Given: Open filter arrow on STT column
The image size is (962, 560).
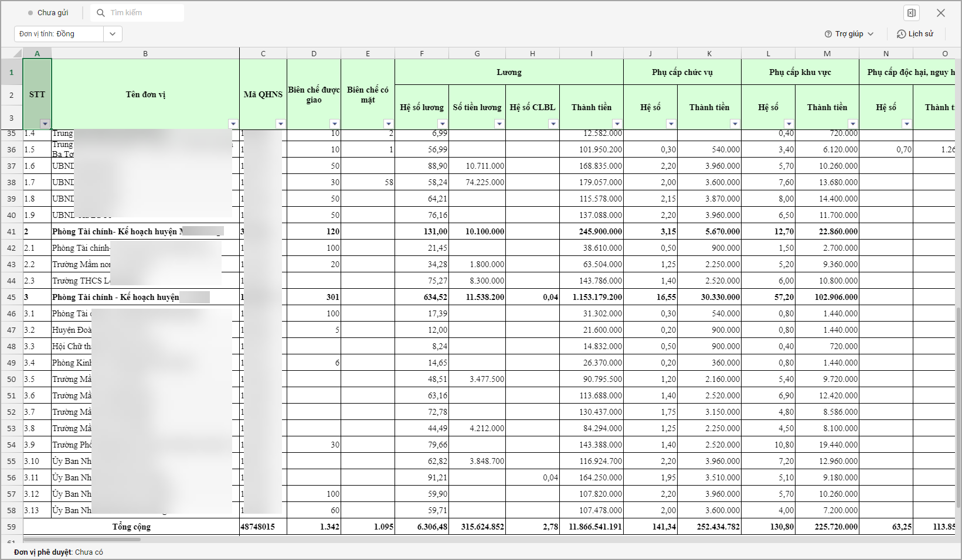Looking at the screenshot, I should pyautogui.click(x=45, y=124).
